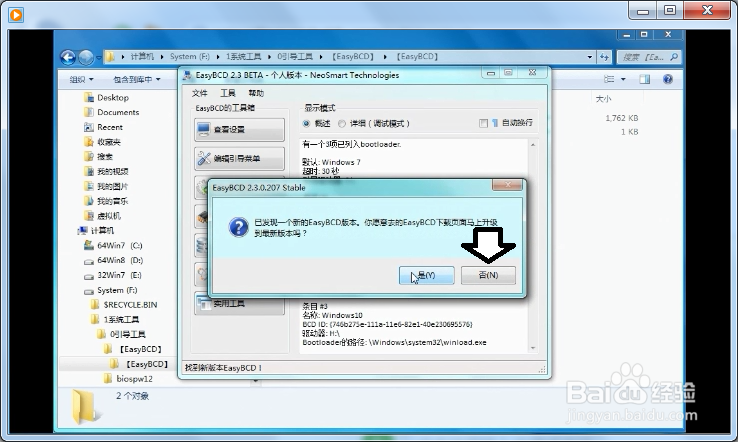The width and height of the screenshot is (738, 442).
Task: Select 收藏夹 in the navigation tree
Action: (x=109, y=142)
